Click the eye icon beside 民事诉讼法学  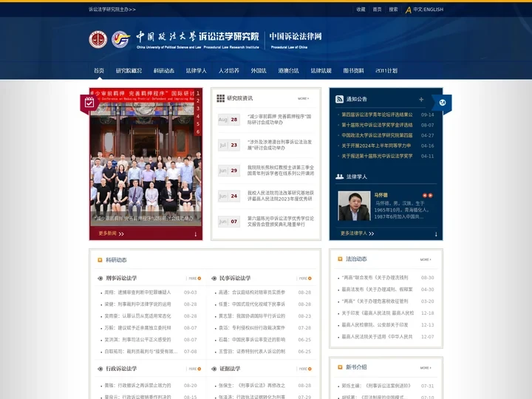(214, 279)
